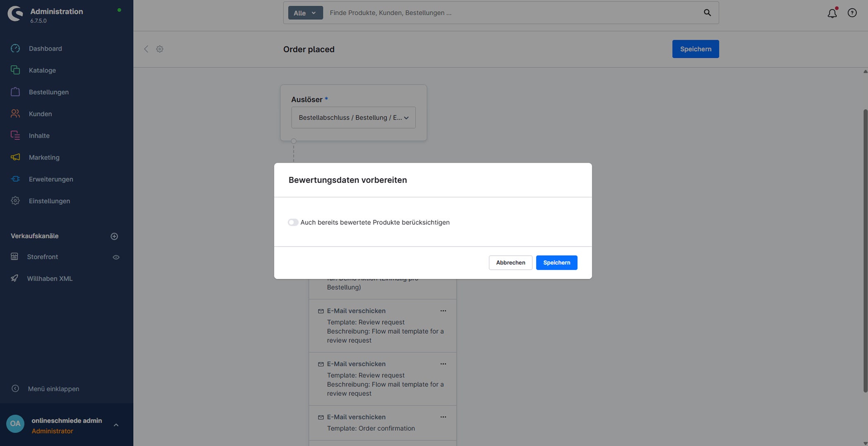Open the help question mark icon
Screen dimensions: 868x446
(852, 13)
